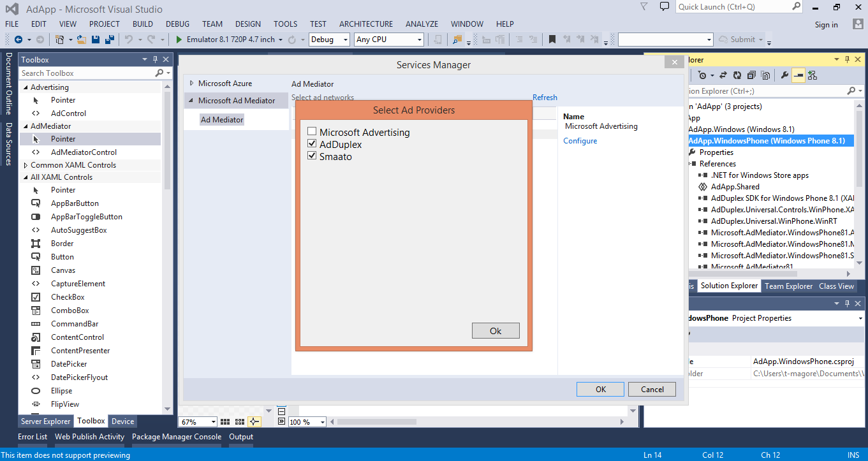Click Sync with Active Document icon
Image resolution: width=868 pixels, height=461 pixels.
[725, 75]
